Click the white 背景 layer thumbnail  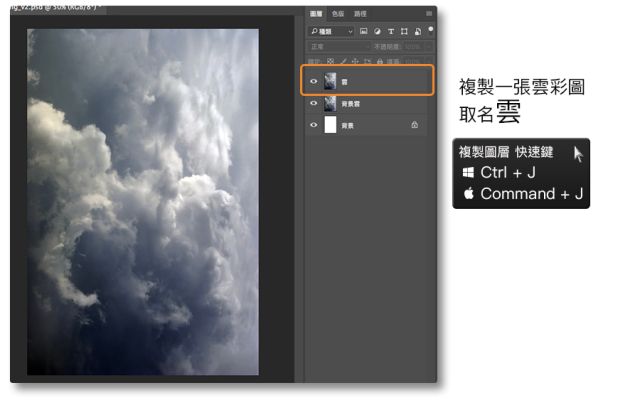click(330, 125)
